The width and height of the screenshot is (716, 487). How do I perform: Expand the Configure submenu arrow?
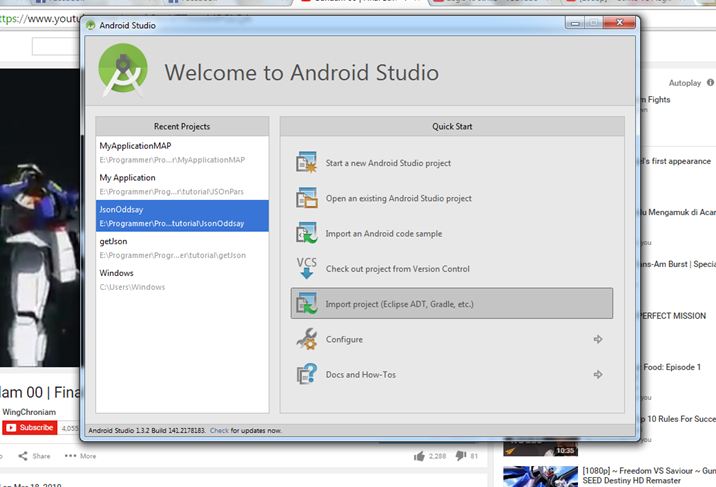click(x=598, y=339)
